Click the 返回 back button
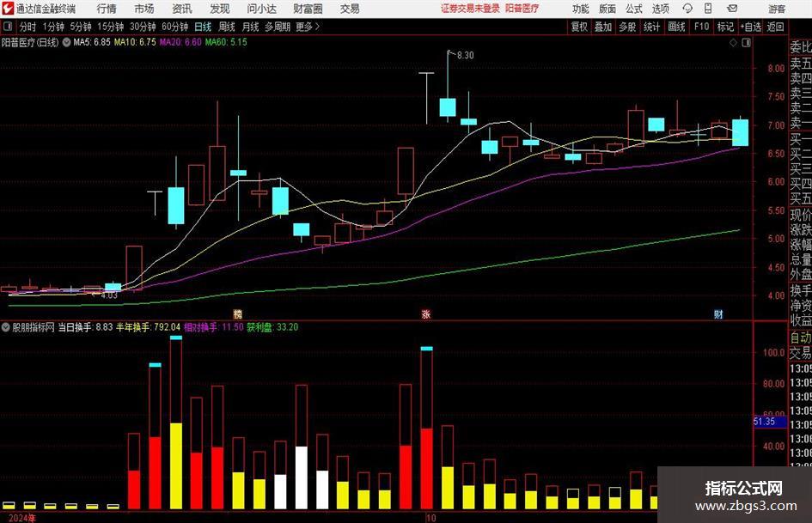The image size is (812, 523). coord(775,27)
